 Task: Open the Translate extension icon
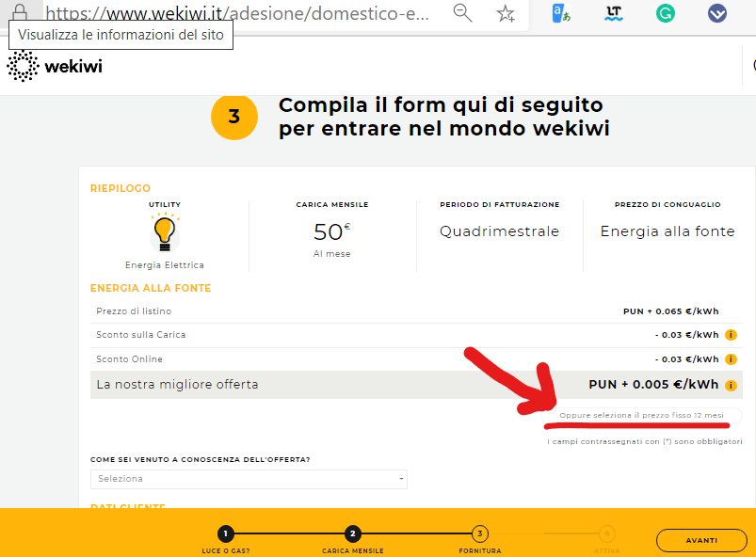pos(562,13)
